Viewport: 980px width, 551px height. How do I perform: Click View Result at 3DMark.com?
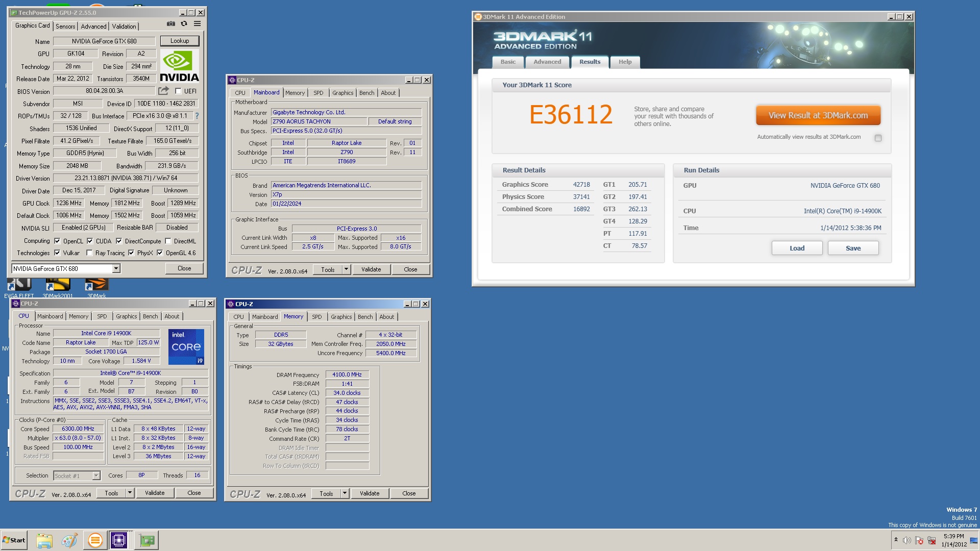(818, 115)
